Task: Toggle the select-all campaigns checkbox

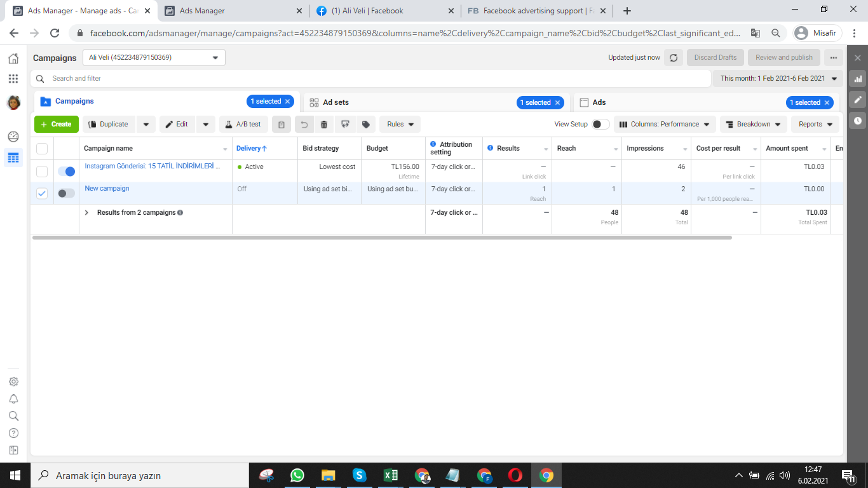Action: (42, 149)
